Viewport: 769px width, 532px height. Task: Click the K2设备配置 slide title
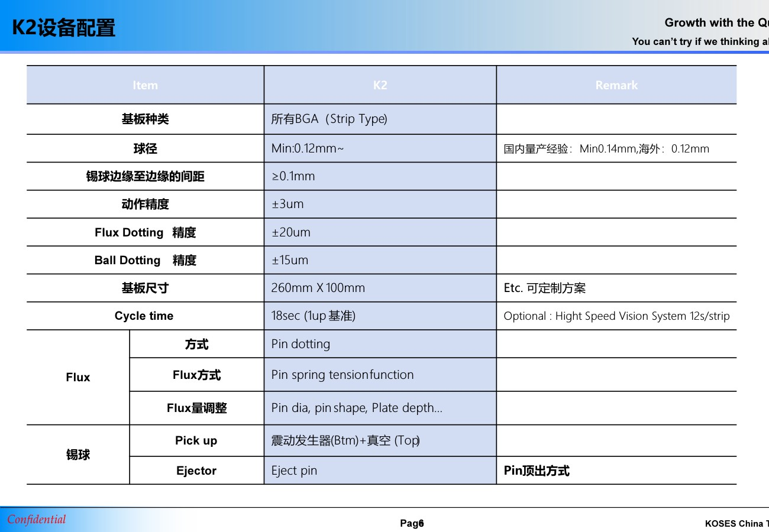(x=64, y=28)
